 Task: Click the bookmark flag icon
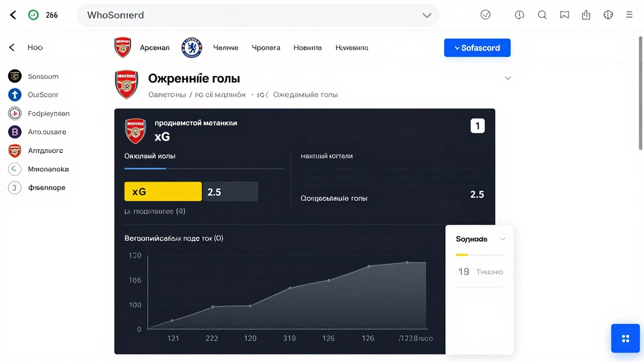565,15
